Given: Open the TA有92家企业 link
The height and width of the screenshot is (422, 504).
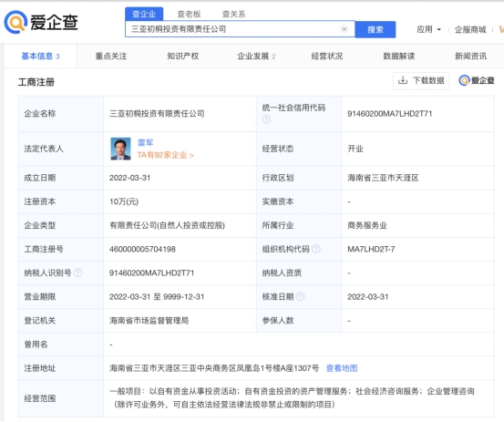Looking at the screenshot, I should tap(166, 155).
